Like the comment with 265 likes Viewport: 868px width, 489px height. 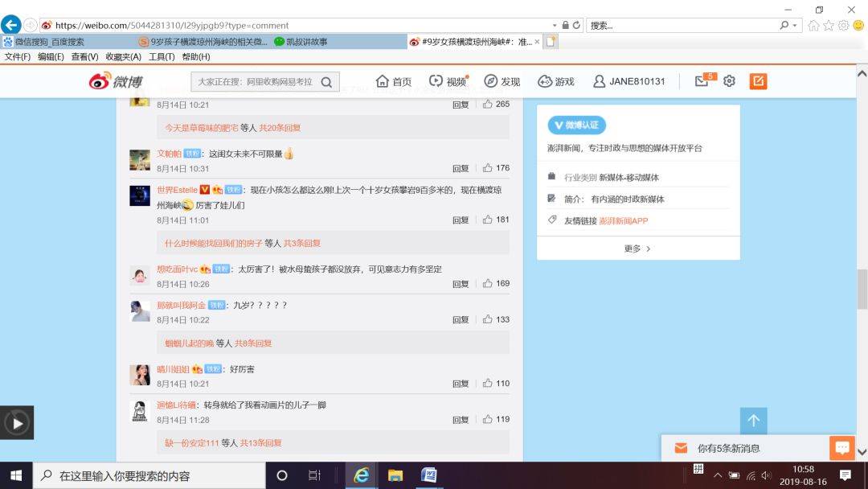[x=496, y=104]
